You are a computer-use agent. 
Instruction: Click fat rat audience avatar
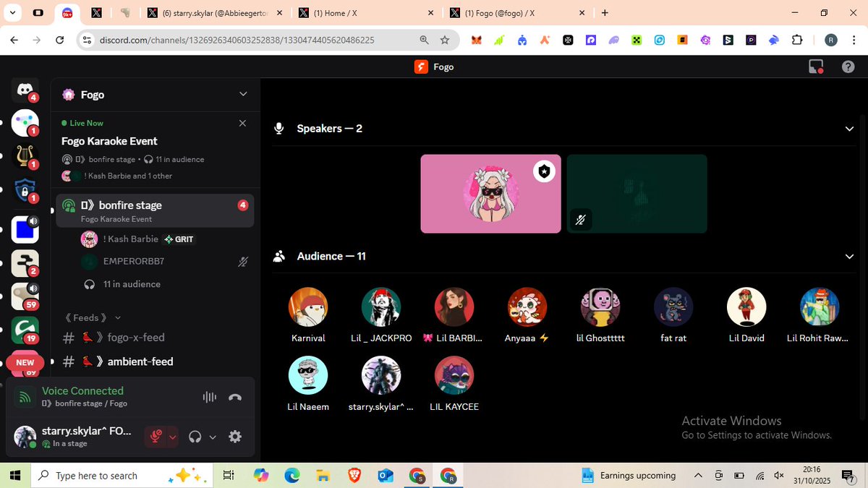click(673, 307)
